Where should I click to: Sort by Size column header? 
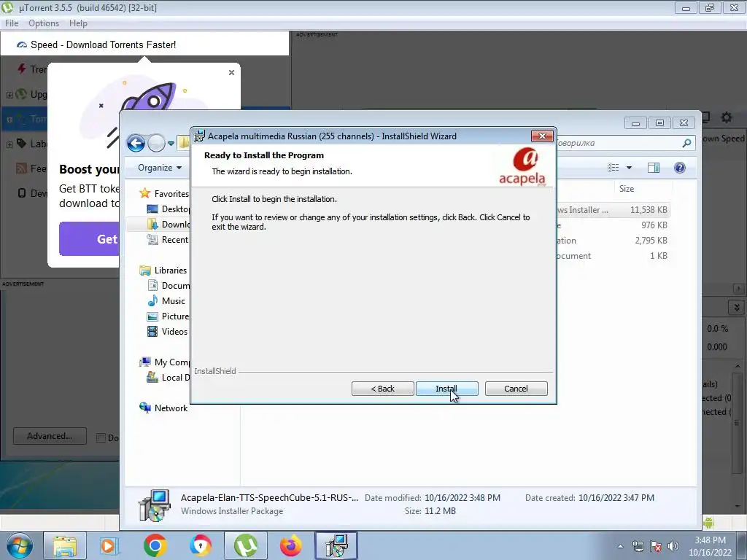[627, 189]
